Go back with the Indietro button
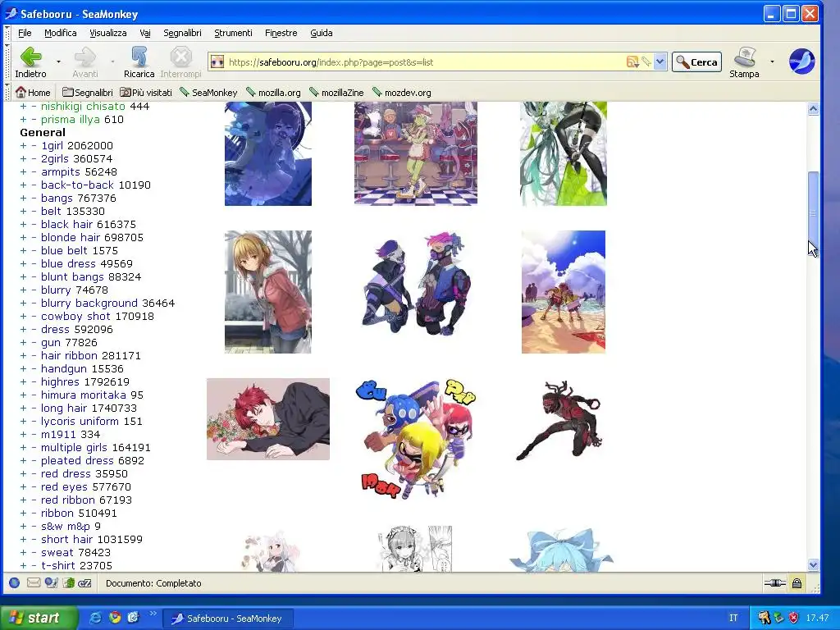The width and height of the screenshot is (840, 630). click(30, 62)
